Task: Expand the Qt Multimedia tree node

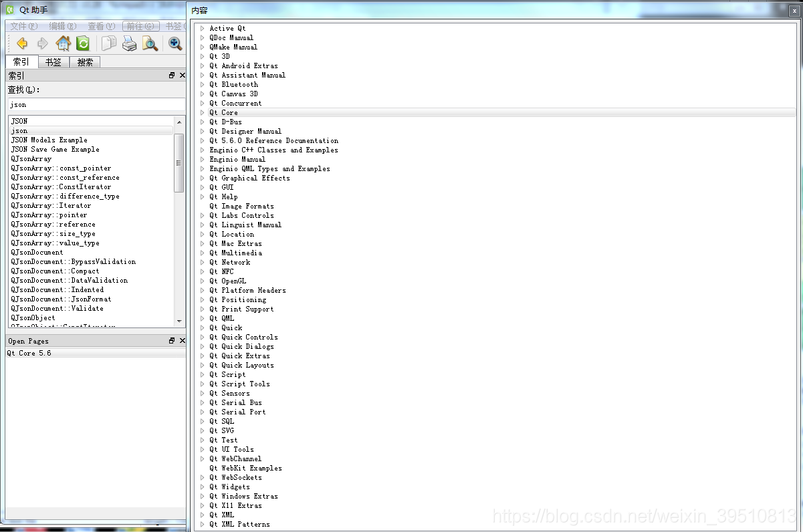Action: [202, 253]
